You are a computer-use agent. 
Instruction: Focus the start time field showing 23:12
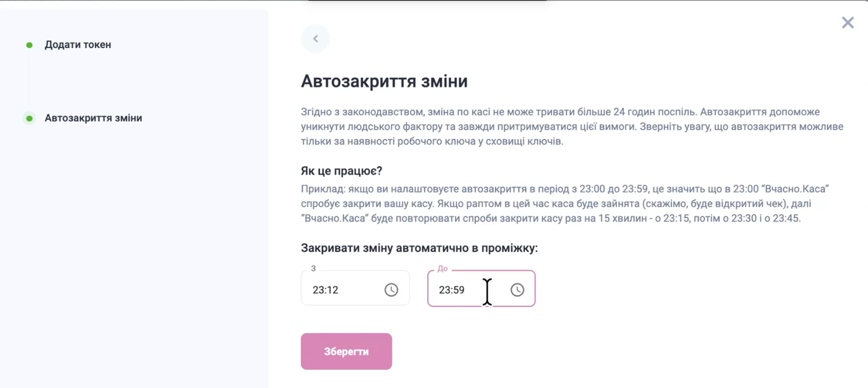tap(343, 289)
